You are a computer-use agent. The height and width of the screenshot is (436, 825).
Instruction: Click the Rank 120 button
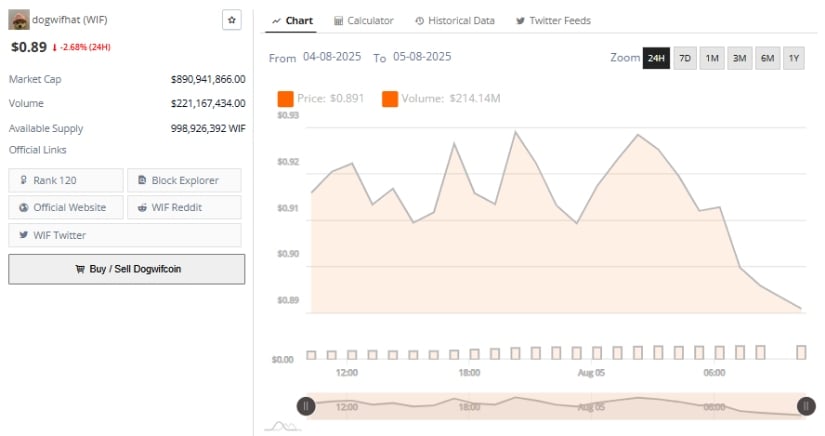click(x=66, y=180)
